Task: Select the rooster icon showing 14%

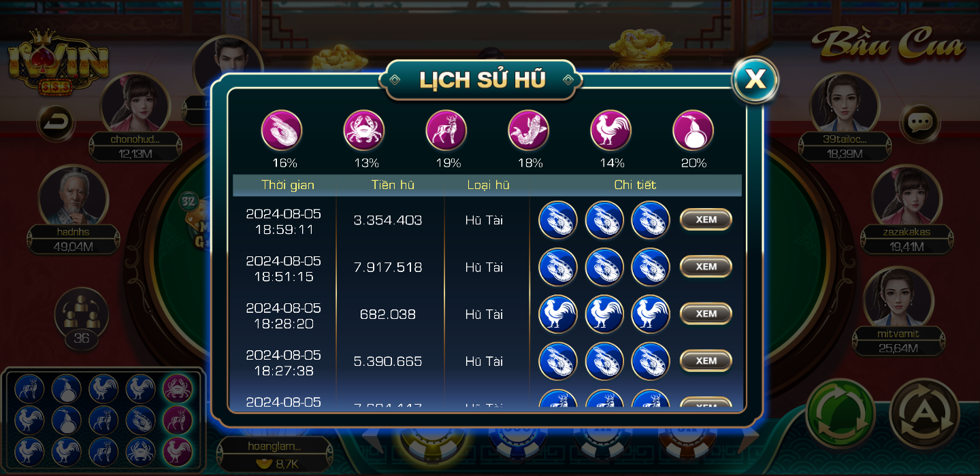Action: click(611, 130)
